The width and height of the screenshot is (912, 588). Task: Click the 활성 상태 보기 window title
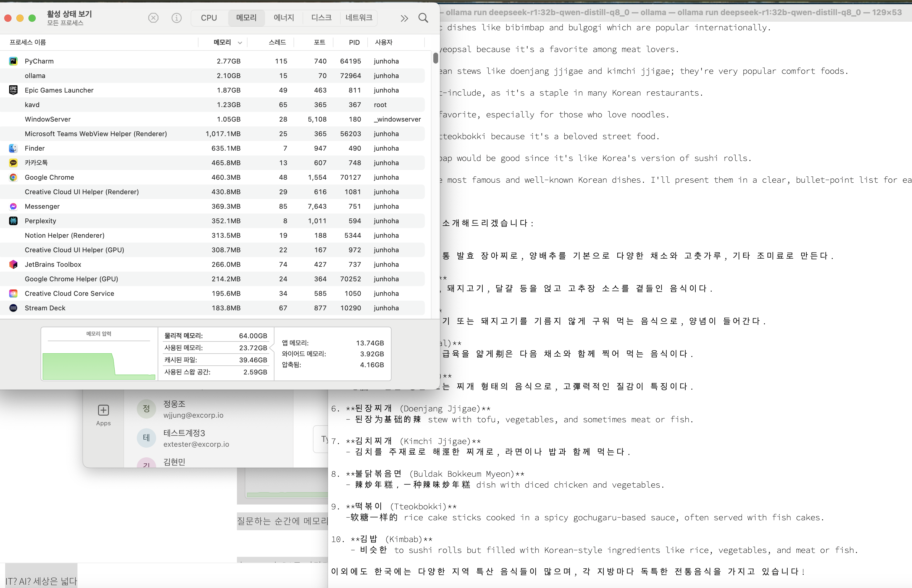point(70,14)
